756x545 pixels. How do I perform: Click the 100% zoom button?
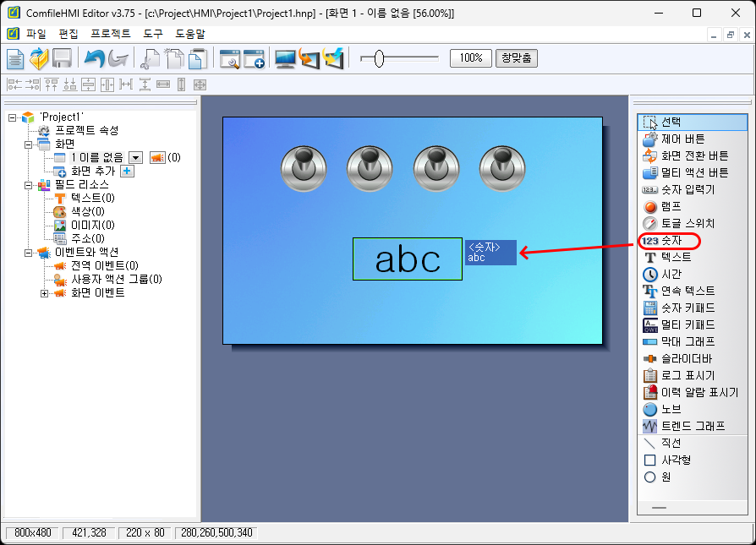(x=471, y=58)
